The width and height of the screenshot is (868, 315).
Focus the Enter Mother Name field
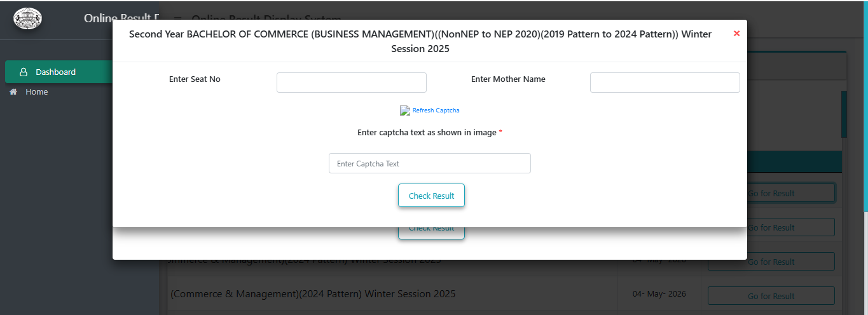(x=665, y=83)
